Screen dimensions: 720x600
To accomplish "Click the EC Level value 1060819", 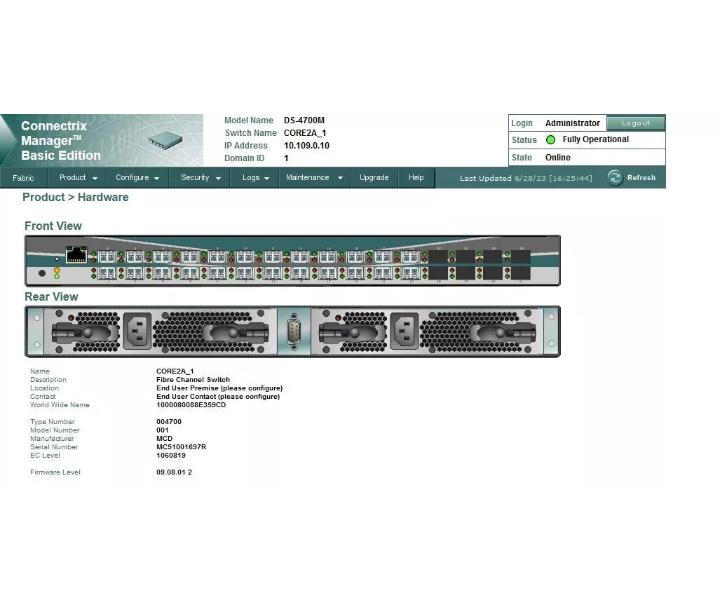I will (171, 455).
